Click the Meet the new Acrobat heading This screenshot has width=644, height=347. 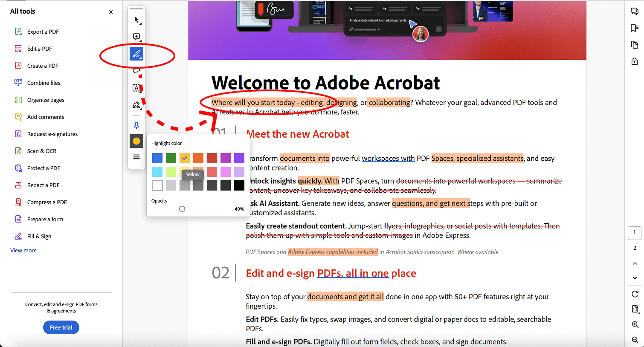pos(298,134)
